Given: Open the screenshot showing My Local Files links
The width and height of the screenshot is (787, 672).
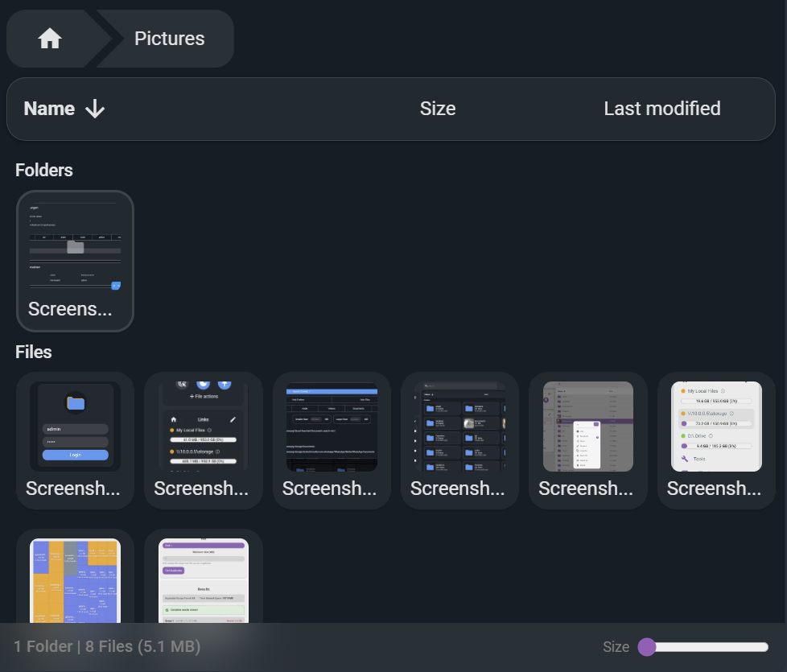Looking at the screenshot, I should (x=203, y=427).
